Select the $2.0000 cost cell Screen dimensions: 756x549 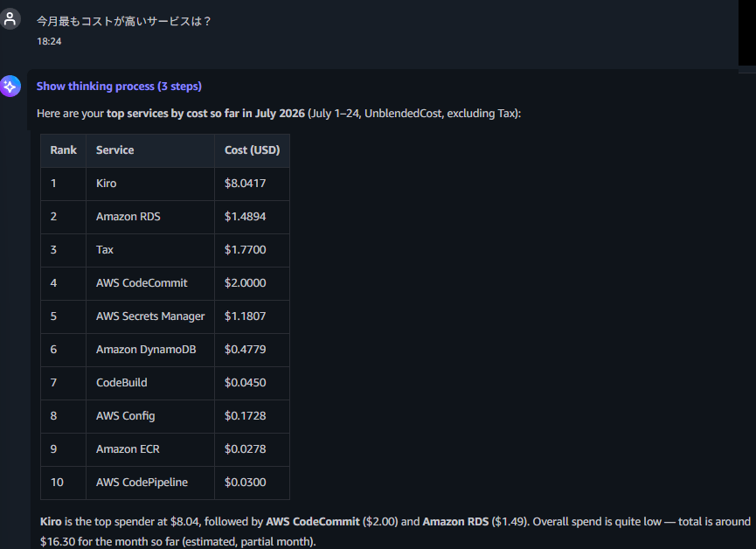pos(252,283)
